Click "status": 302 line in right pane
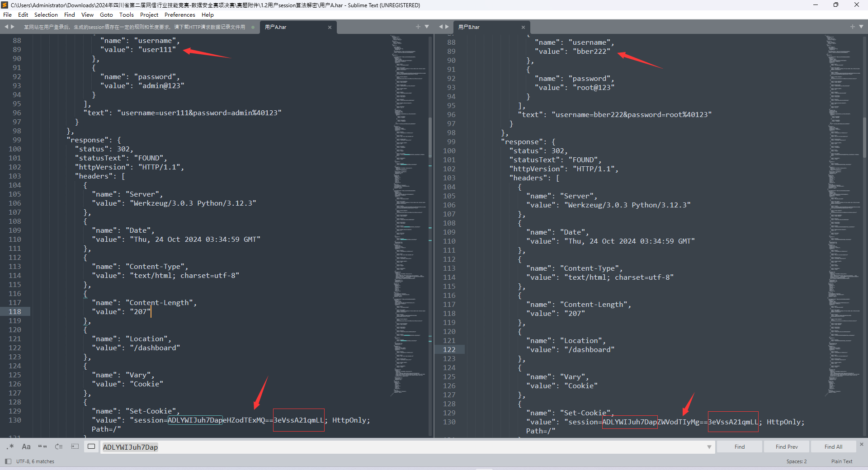 [x=539, y=151]
